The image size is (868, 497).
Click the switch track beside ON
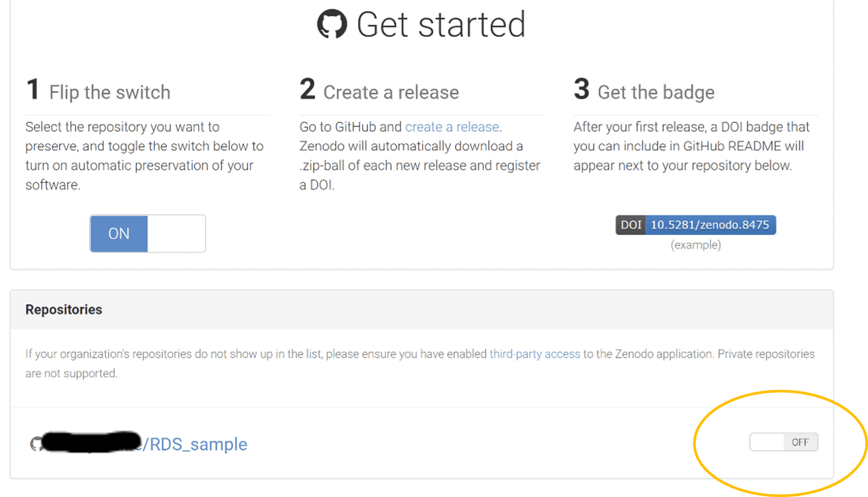176,234
